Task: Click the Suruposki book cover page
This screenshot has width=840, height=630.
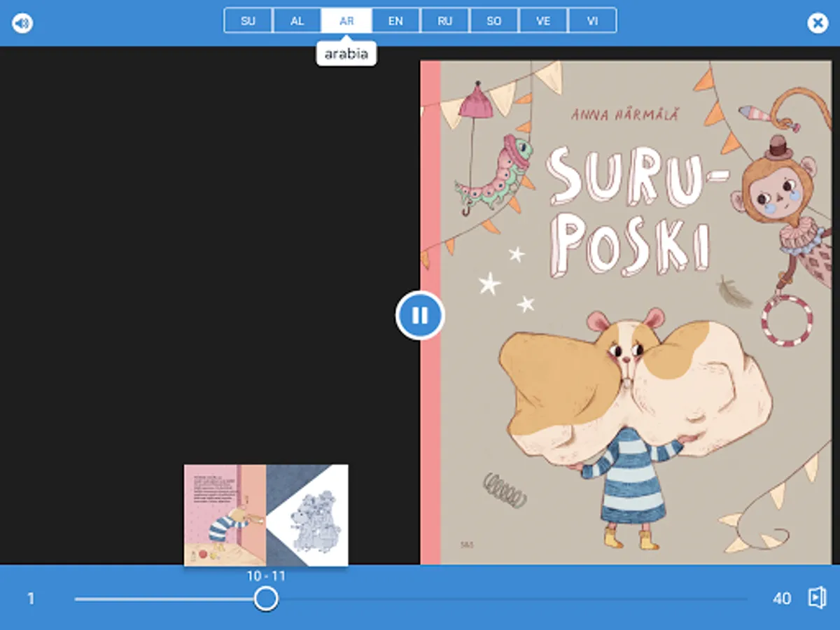Action: tap(626, 312)
